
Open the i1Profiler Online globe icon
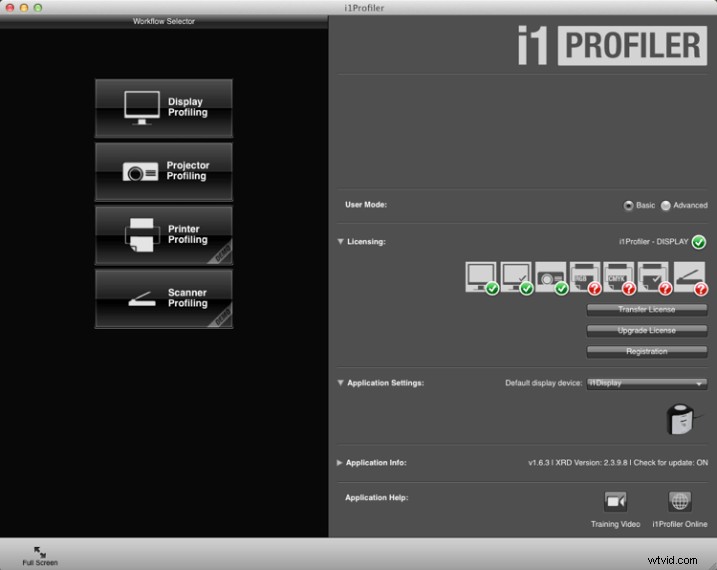(x=680, y=501)
